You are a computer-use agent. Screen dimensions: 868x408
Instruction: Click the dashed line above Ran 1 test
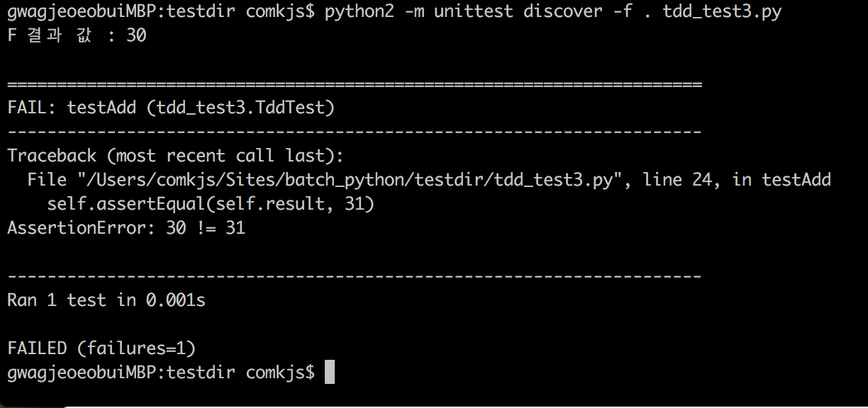pyautogui.click(x=355, y=276)
